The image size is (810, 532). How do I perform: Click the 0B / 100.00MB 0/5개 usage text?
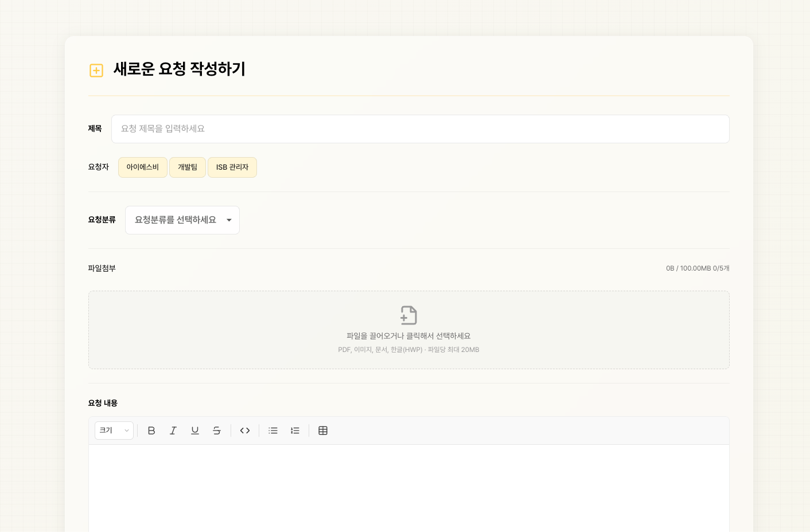click(698, 268)
